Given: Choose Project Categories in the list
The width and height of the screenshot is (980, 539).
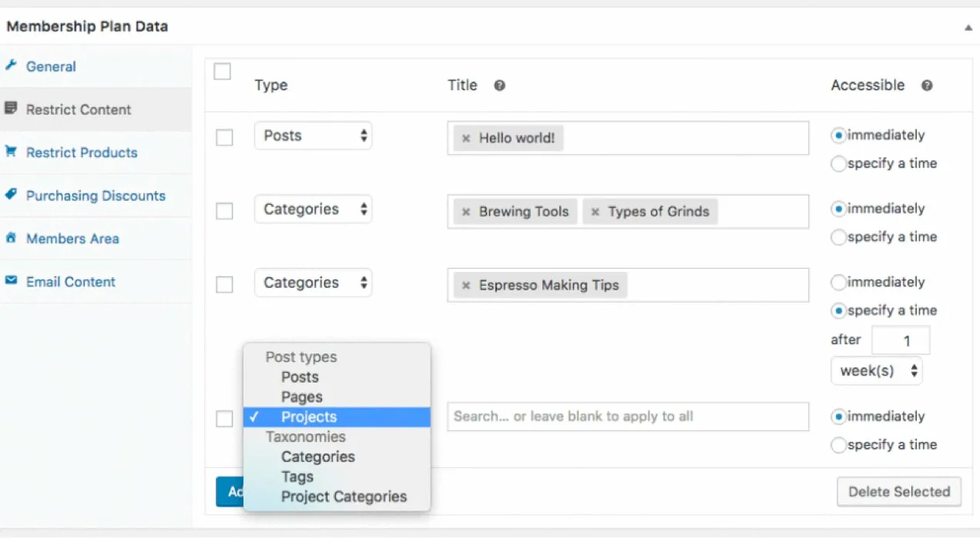Looking at the screenshot, I should 337,497.
